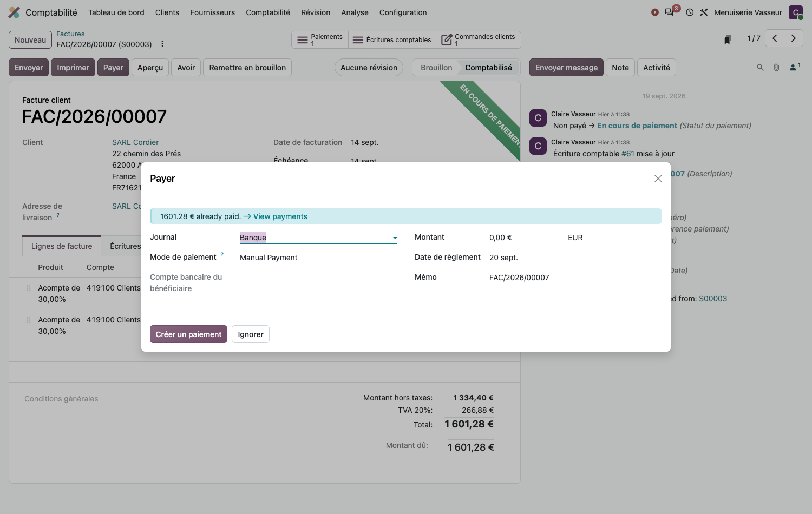Open the S00003 link in the chatter
Viewport: 812px width, 514px height.
point(713,299)
